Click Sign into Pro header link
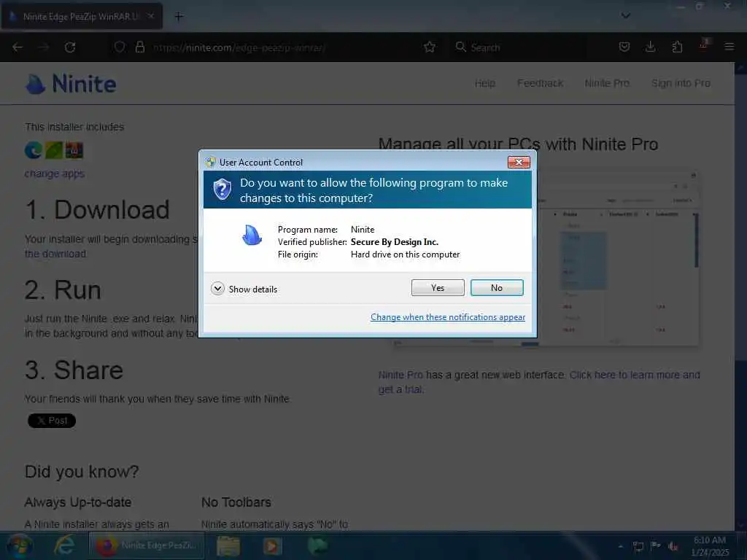The image size is (747, 560). click(x=681, y=83)
